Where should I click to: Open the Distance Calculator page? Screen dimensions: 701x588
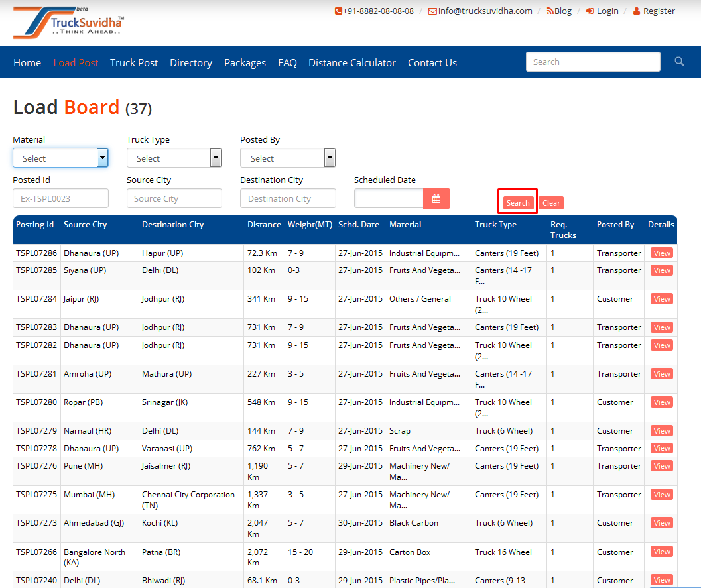(x=352, y=63)
